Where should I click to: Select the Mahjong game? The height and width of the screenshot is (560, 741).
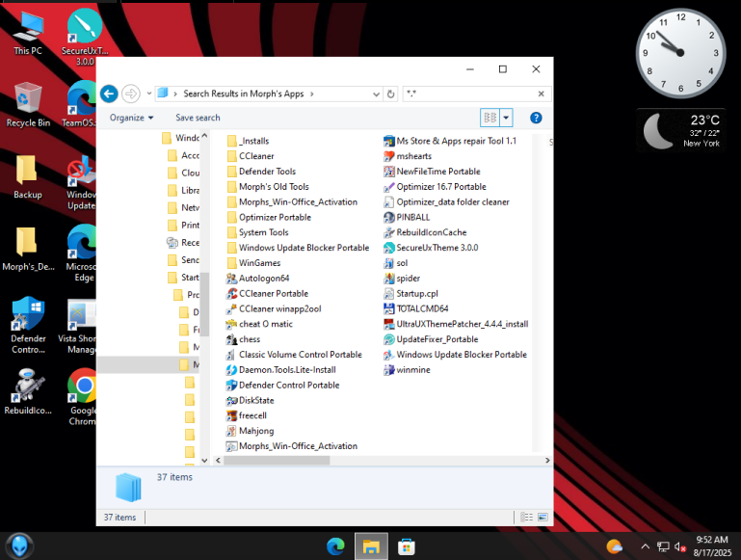click(250, 431)
